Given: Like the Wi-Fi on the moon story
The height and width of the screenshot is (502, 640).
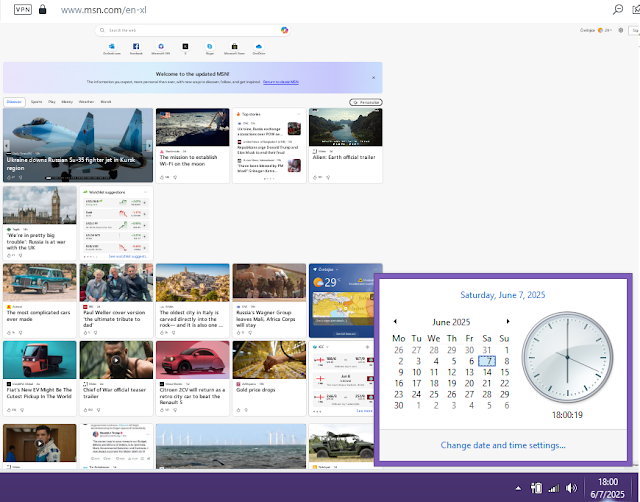Looking at the screenshot, I should click(x=164, y=178).
